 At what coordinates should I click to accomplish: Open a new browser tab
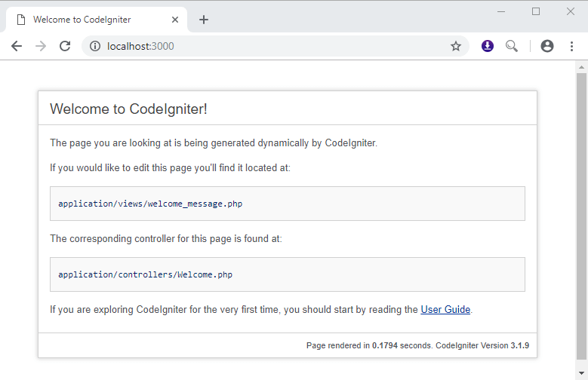pos(204,20)
